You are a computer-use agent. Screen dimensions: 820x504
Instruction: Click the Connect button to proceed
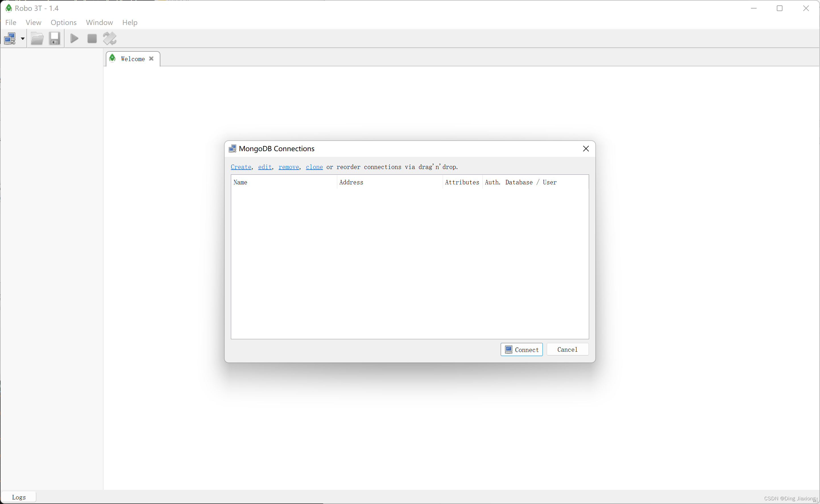click(521, 349)
